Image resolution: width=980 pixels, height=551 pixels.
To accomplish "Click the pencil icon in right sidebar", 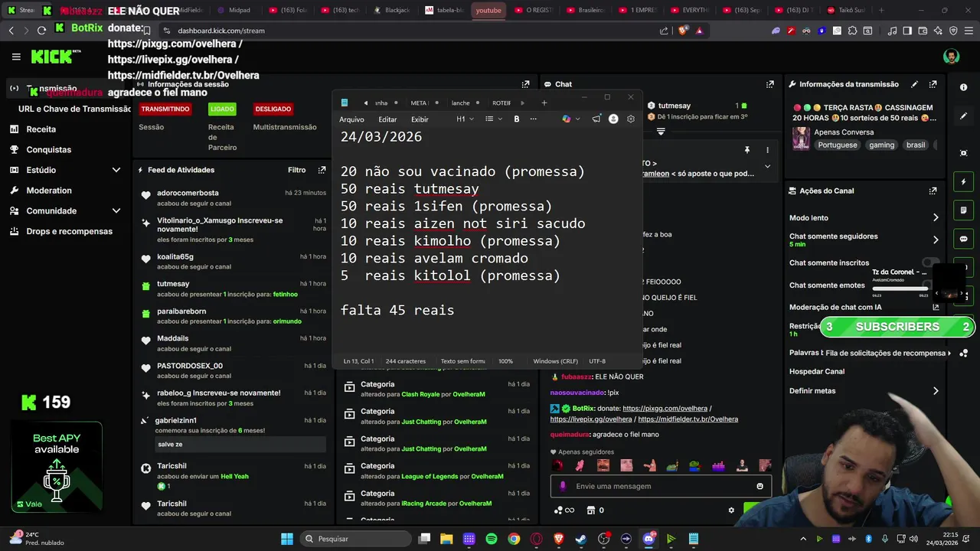I will point(963,116).
